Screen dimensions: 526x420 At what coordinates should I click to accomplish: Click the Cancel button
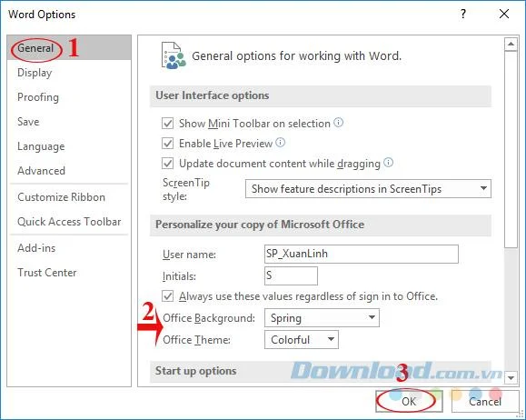(x=485, y=401)
